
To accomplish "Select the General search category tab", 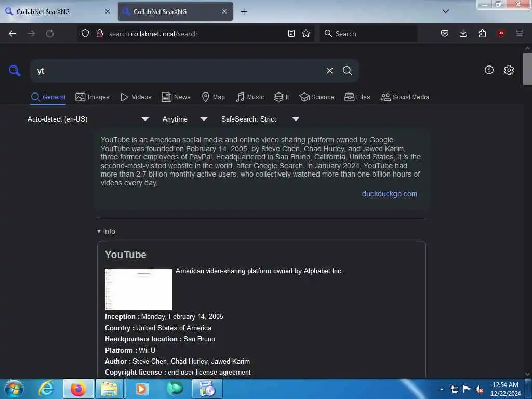I will [x=48, y=97].
